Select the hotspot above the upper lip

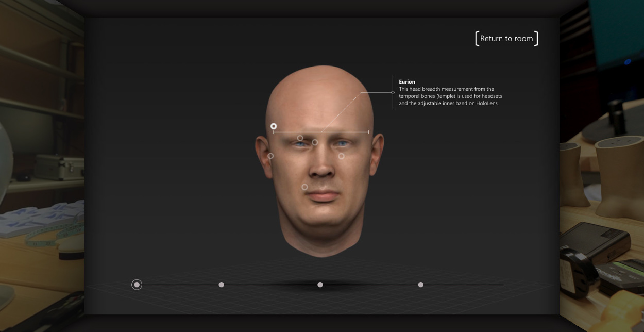point(304,187)
